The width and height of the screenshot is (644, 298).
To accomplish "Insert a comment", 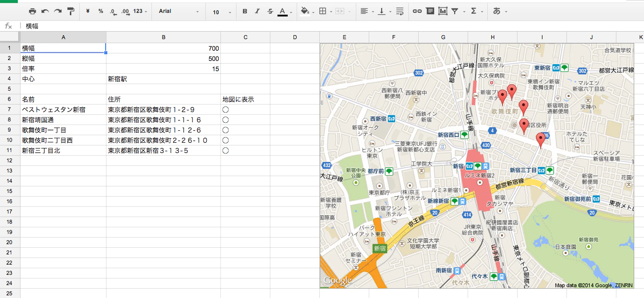I will tap(430, 12).
